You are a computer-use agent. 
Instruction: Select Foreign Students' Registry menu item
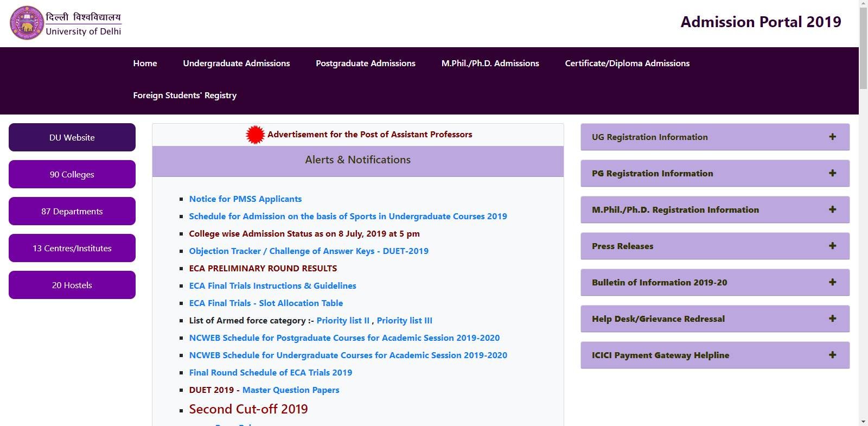(185, 96)
